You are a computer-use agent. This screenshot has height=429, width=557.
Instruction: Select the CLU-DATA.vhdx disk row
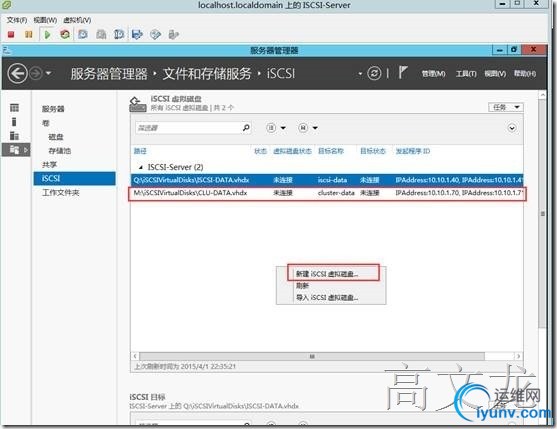click(x=327, y=193)
